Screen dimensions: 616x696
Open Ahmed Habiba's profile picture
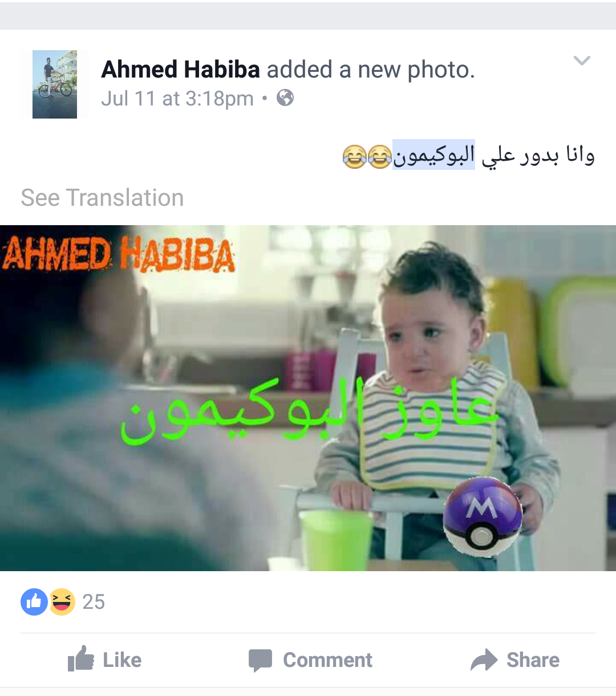point(55,84)
